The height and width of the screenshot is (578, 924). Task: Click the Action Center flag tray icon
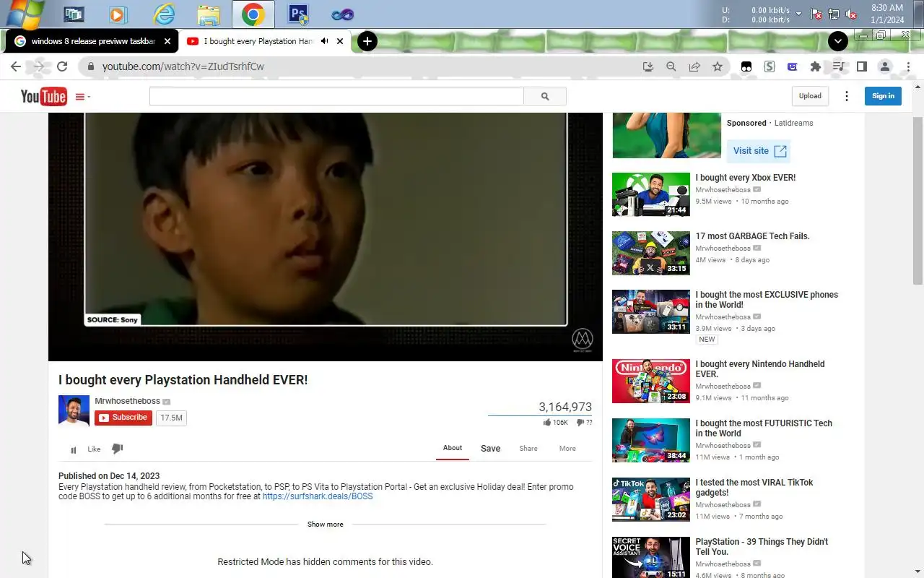click(816, 14)
